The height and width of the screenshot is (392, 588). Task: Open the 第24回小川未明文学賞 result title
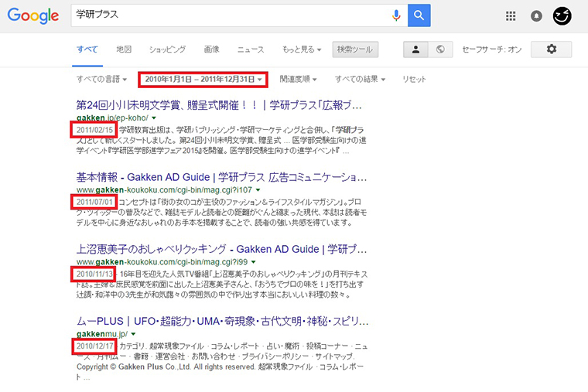point(219,105)
